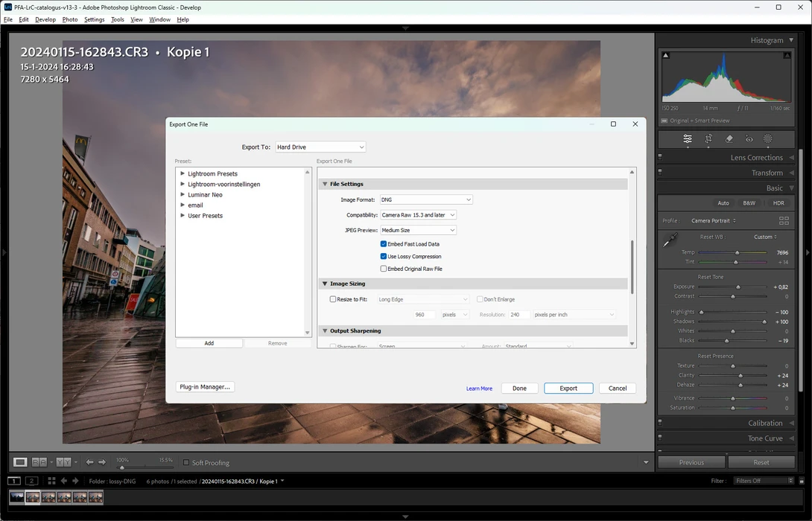Collapse File Settings section
The width and height of the screenshot is (812, 521).
(326, 184)
